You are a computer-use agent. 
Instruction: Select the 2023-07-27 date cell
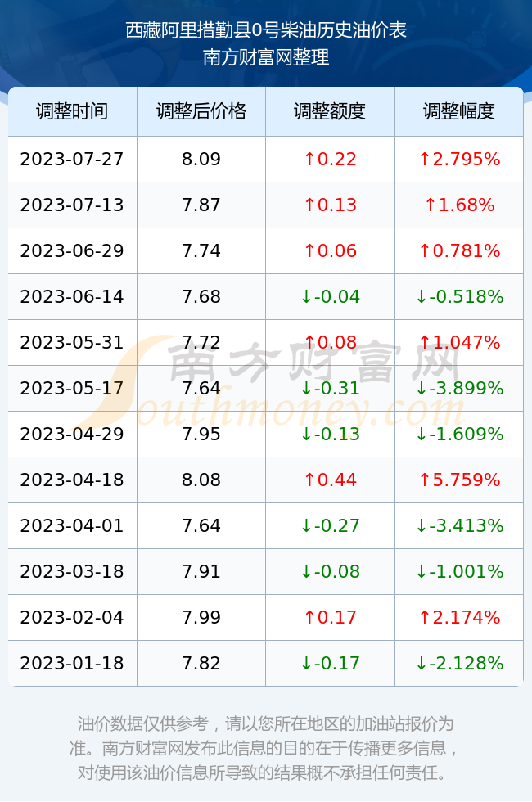click(72, 159)
